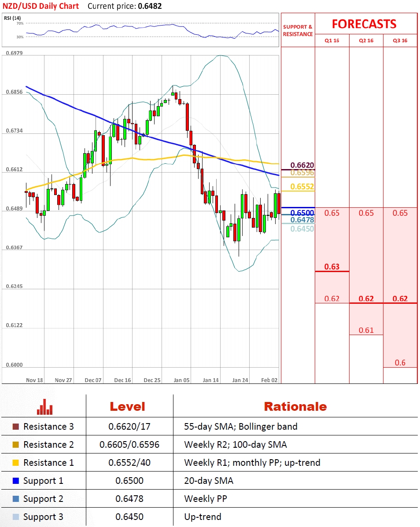Click the 0.6000 price axis label

tap(14, 365)
